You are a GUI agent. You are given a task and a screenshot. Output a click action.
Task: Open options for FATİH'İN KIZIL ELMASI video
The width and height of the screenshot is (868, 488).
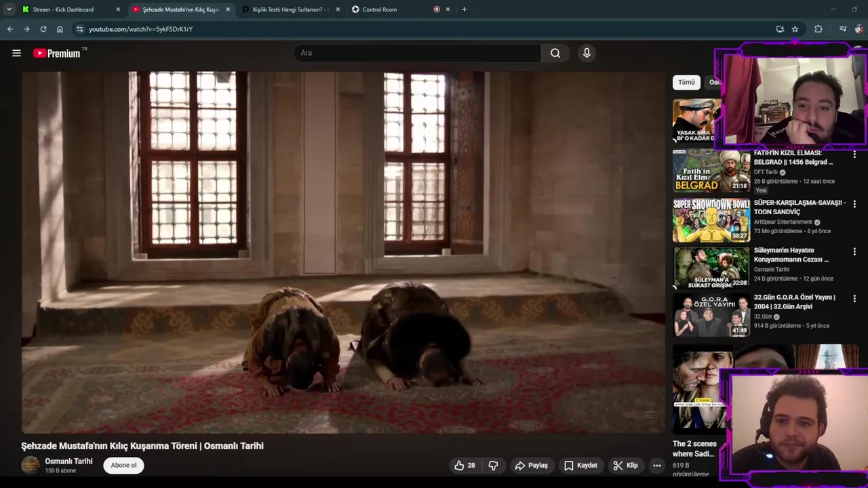tap(854, 155)
